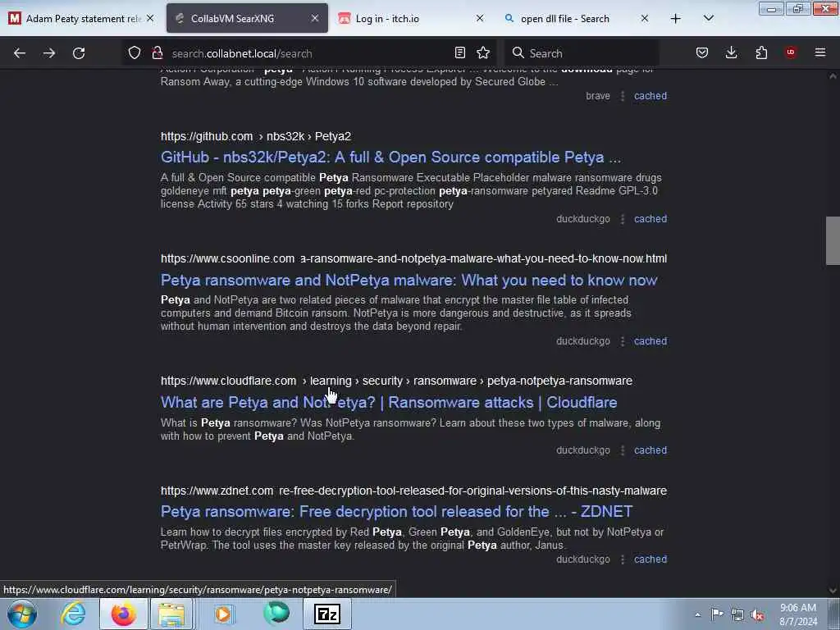The height and width of the screenshot is (630, 840).
Task: Open more options dots for csoonline result
Action: (623, 340)
